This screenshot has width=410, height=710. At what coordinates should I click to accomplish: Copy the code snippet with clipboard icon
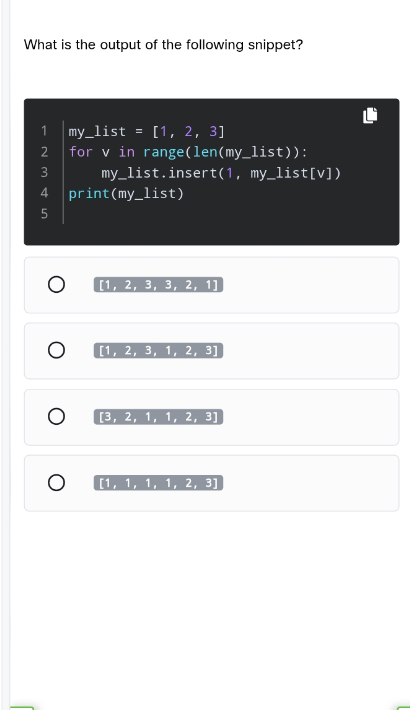pyautogui.click(x=370, y=115)
